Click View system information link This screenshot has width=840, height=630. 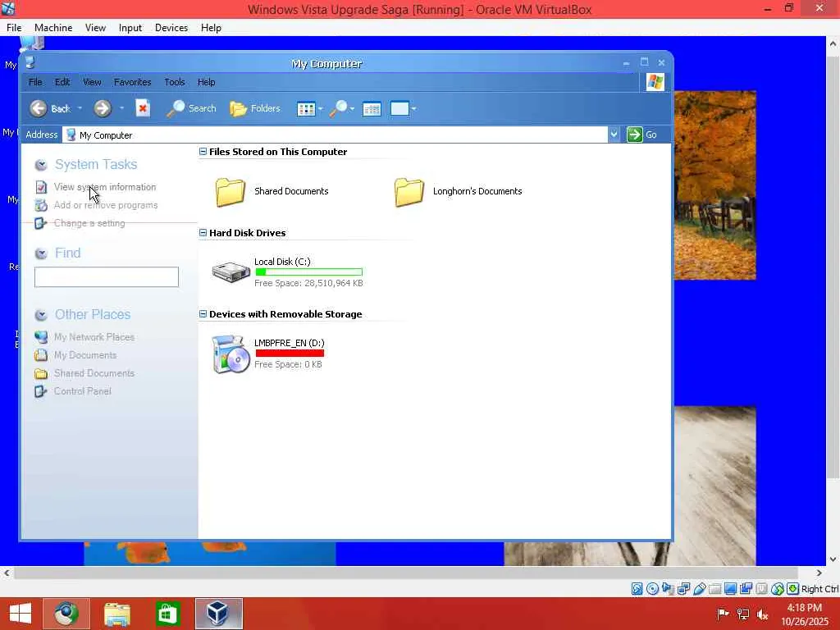point(105,187)
